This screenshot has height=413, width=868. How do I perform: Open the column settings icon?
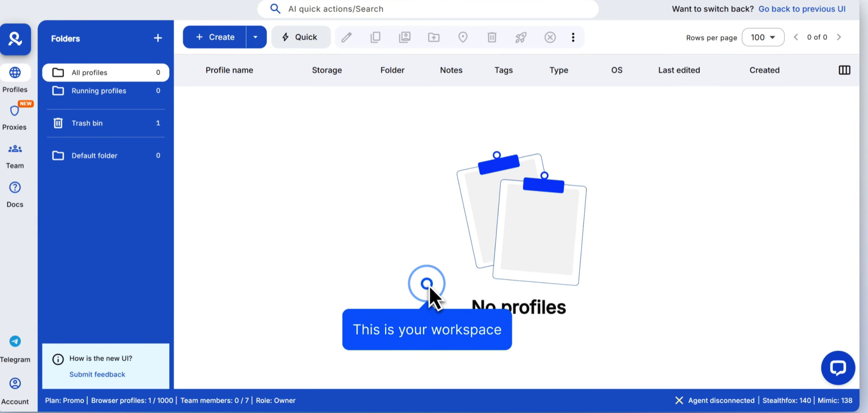click(x=844, y=70)
